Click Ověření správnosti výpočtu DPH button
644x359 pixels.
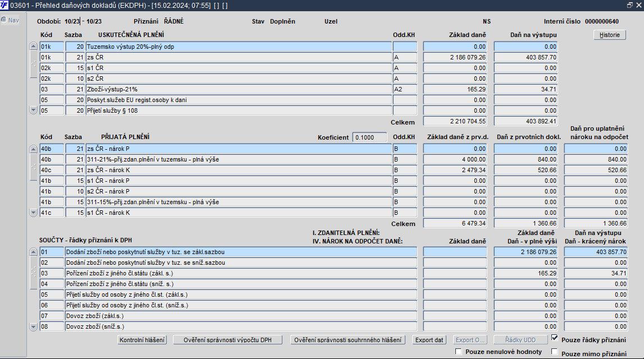pos(227,340)
